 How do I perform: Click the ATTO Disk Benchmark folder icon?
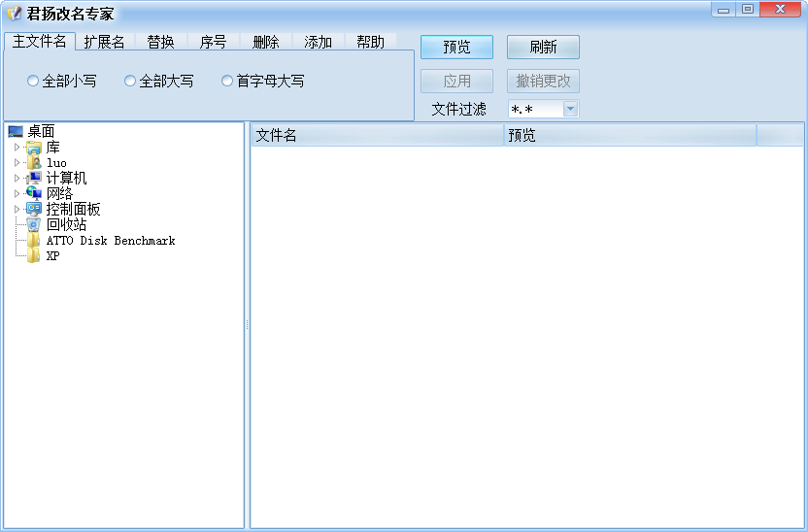[x=34, y=241]
